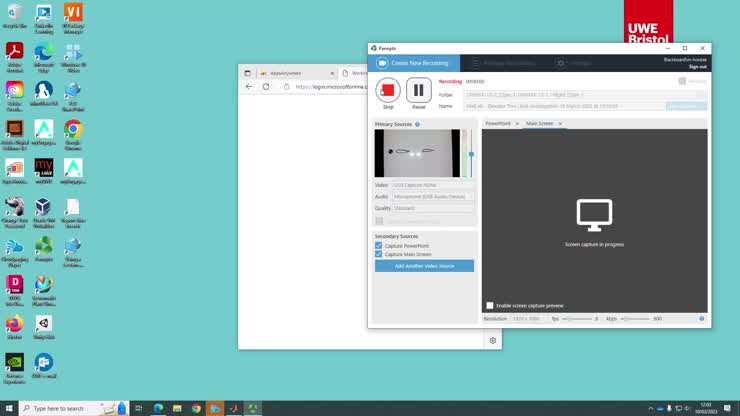This screenshot has width=740, height=416.
Task: Select the first browser tab
Action: [x=297, y=73]
